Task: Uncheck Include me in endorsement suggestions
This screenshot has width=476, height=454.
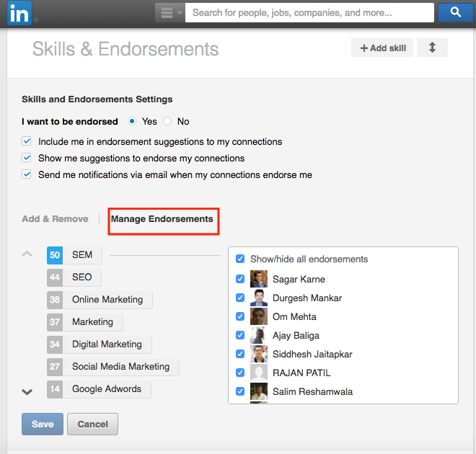Action: click(27, 141)
